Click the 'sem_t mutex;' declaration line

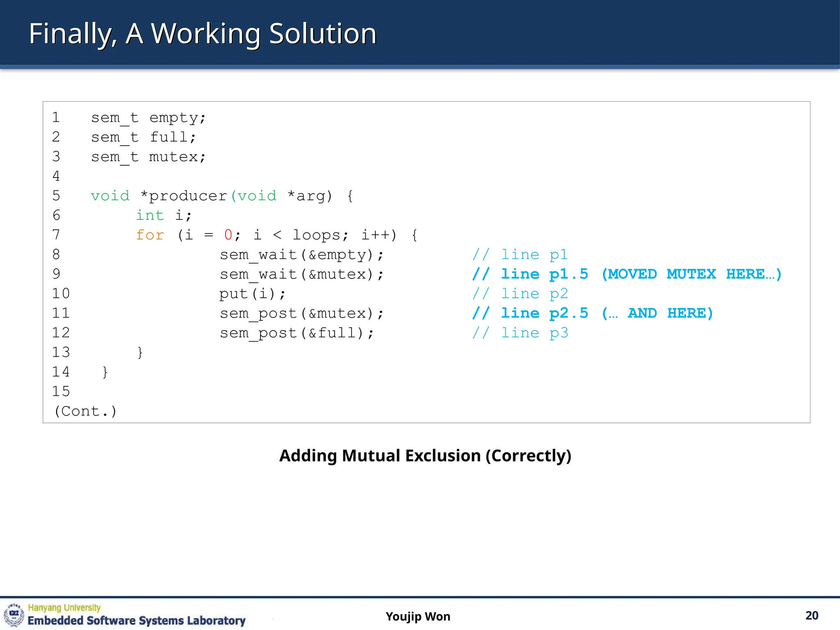point(148,157)
